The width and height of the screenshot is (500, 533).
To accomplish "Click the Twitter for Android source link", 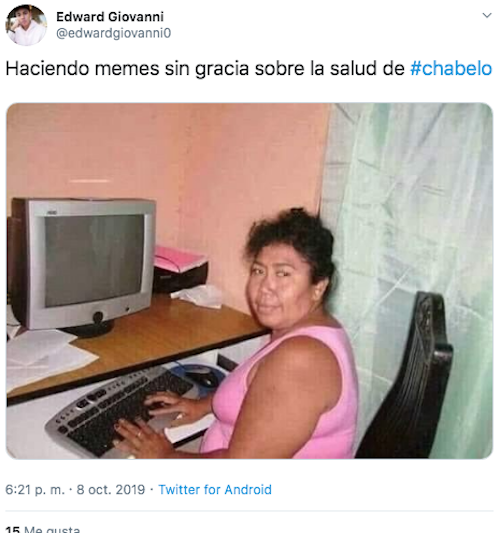I will tap(215, 490).
